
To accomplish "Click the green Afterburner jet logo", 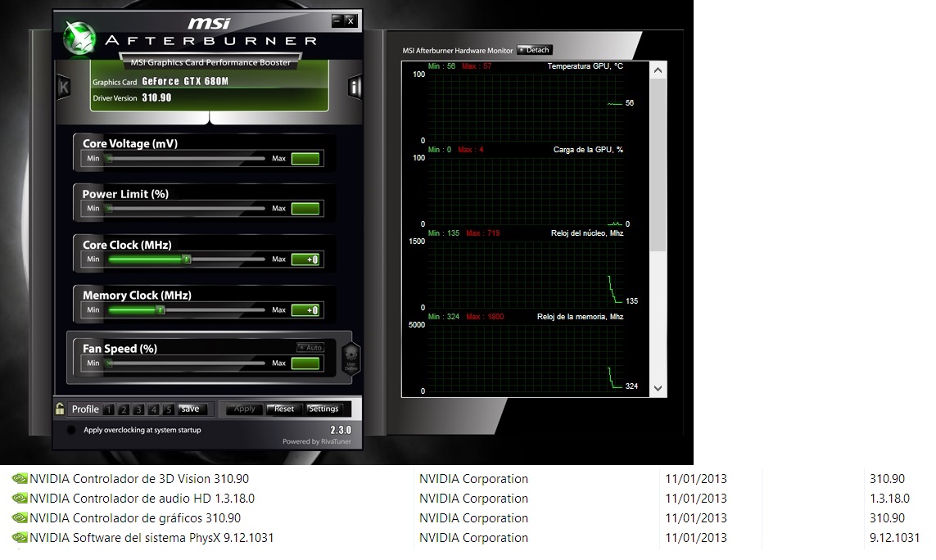I will (79, 38).
